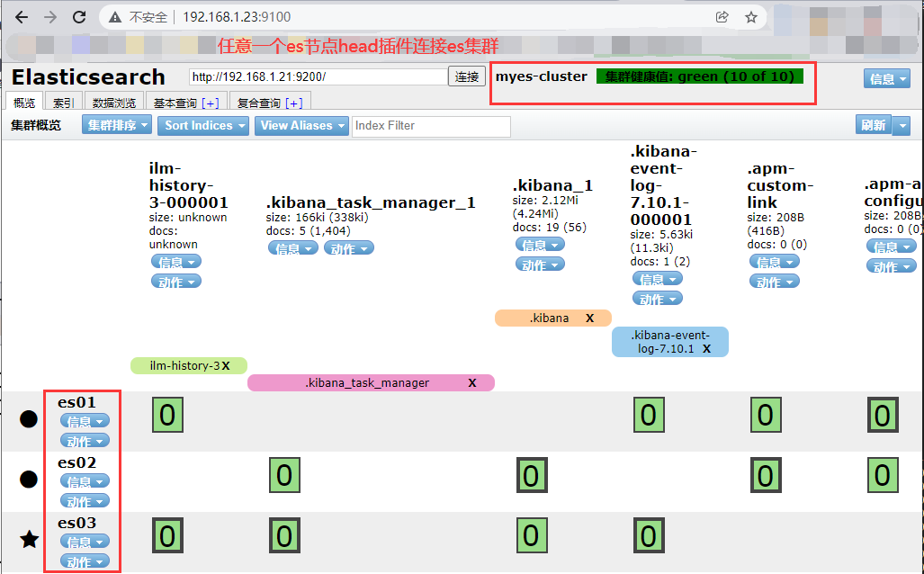Click the browser reload icon
This screenshot has height=574, width=924.
point(80,17)
